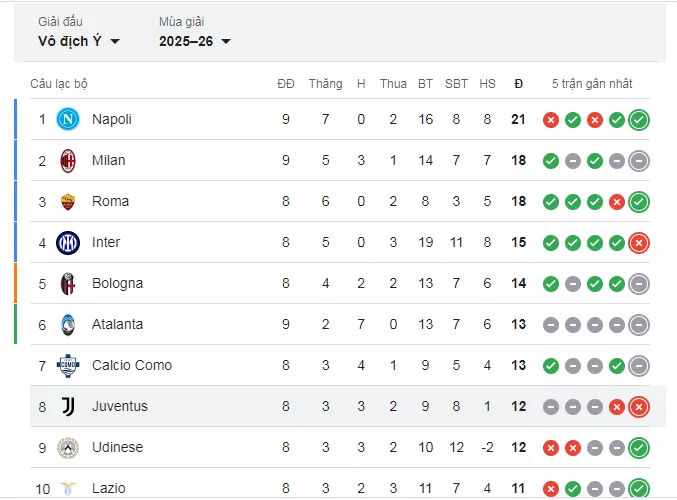Open the 2025–26 season dropdown
677x500 pixels.
(195, 41)
